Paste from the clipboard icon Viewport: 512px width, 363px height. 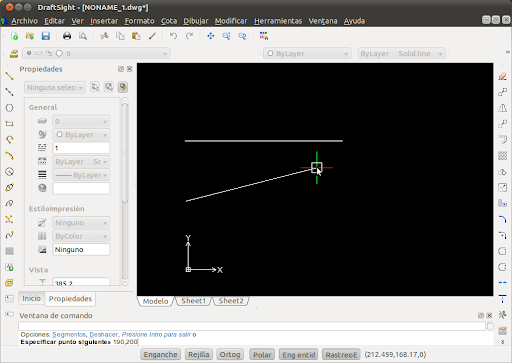tap(136, 36)
